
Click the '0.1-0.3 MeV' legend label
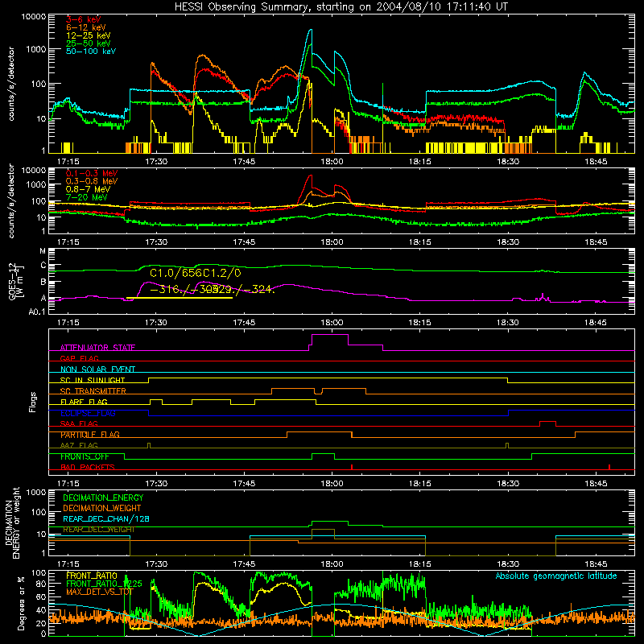click(92, 173)
